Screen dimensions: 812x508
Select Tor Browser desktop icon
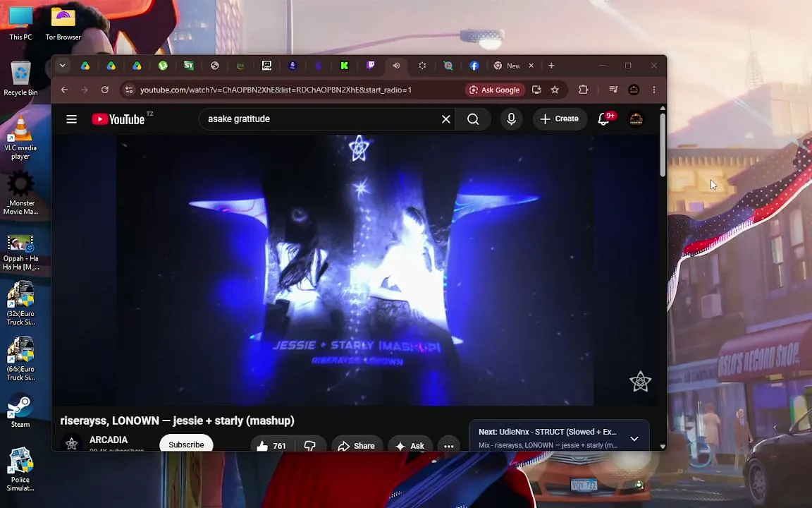(x=63, y=23)
